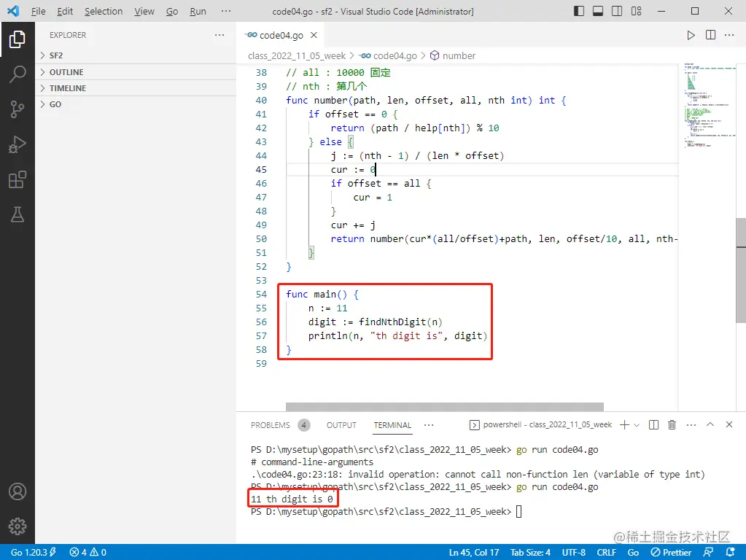Open the File menu
The height and width of the screenshot is (560, 746).
point(38,11)
